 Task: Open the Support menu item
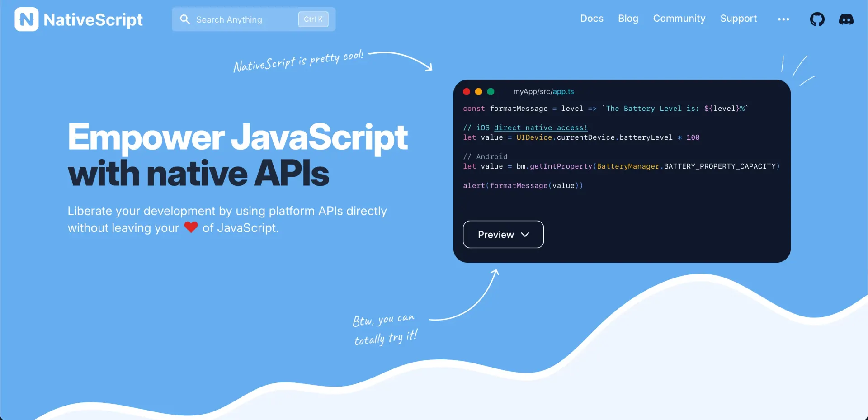(x=738, y=19)
